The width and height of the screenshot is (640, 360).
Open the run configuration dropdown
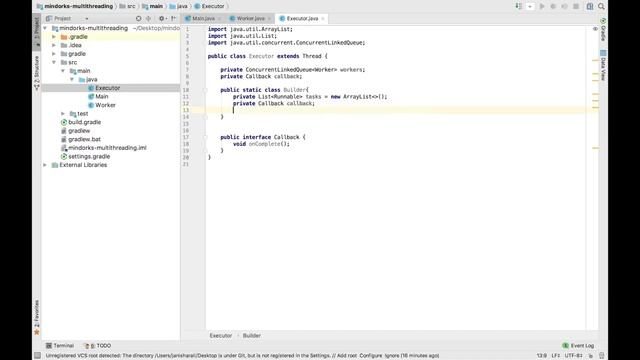click(530, 6)
